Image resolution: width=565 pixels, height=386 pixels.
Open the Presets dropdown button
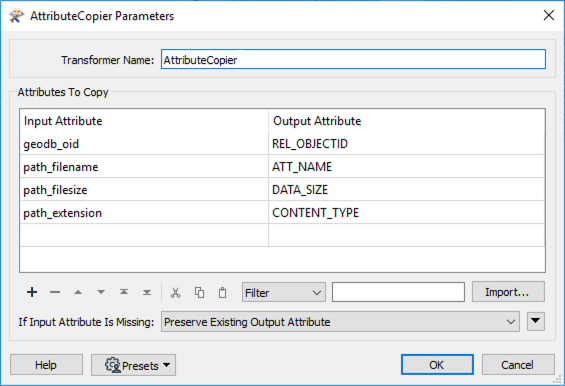click(133, 365)
